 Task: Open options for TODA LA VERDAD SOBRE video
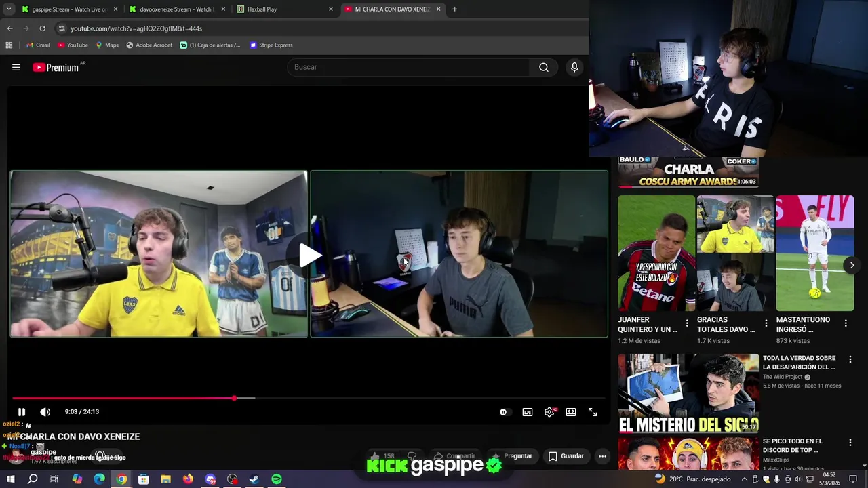point(850,360)
